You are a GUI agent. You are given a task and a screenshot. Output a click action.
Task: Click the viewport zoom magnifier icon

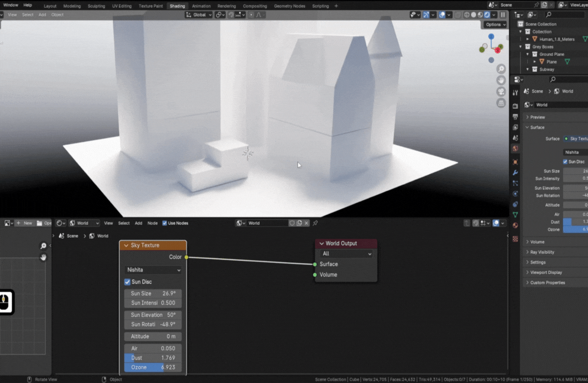coord(501,69)
